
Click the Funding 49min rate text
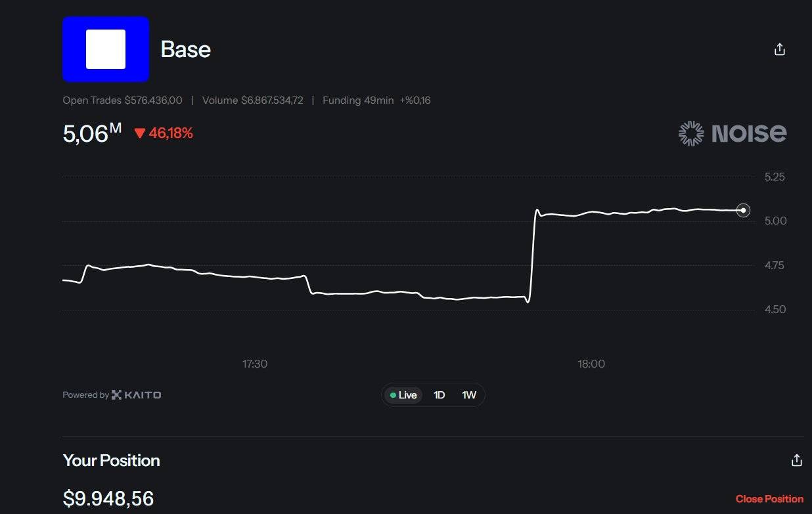[x=376, y=100]
